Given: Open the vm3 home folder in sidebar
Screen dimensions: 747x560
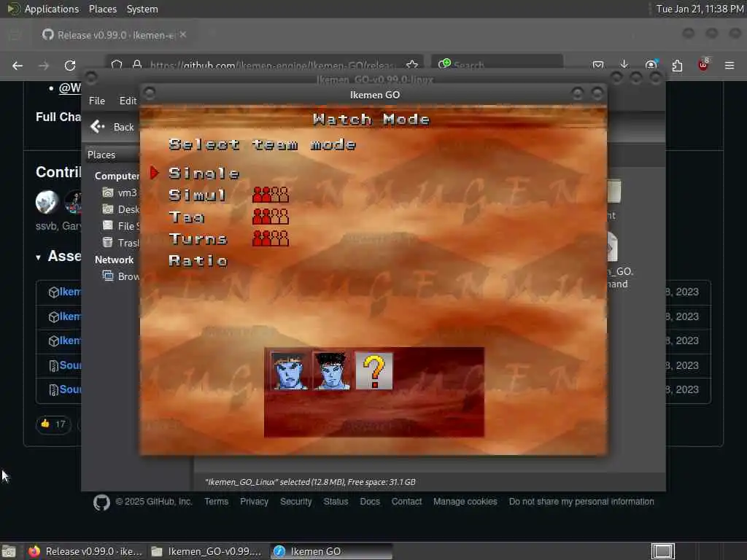Looking at the screenshot, I should tap(120, 192).
